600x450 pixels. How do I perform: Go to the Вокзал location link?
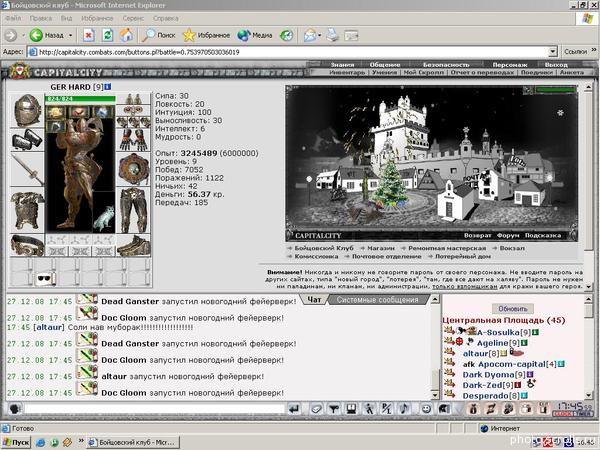[x=512, y=248]
